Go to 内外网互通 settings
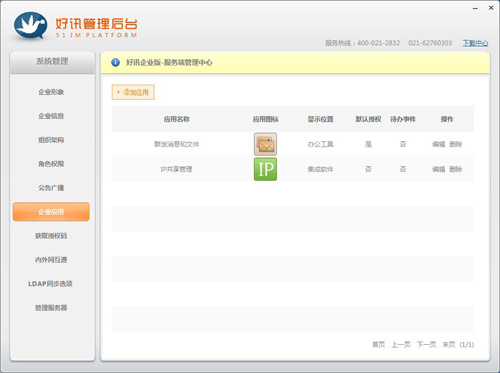Image resolution: width=500 pixels, height=373 pixels. [x=51, y=260]
